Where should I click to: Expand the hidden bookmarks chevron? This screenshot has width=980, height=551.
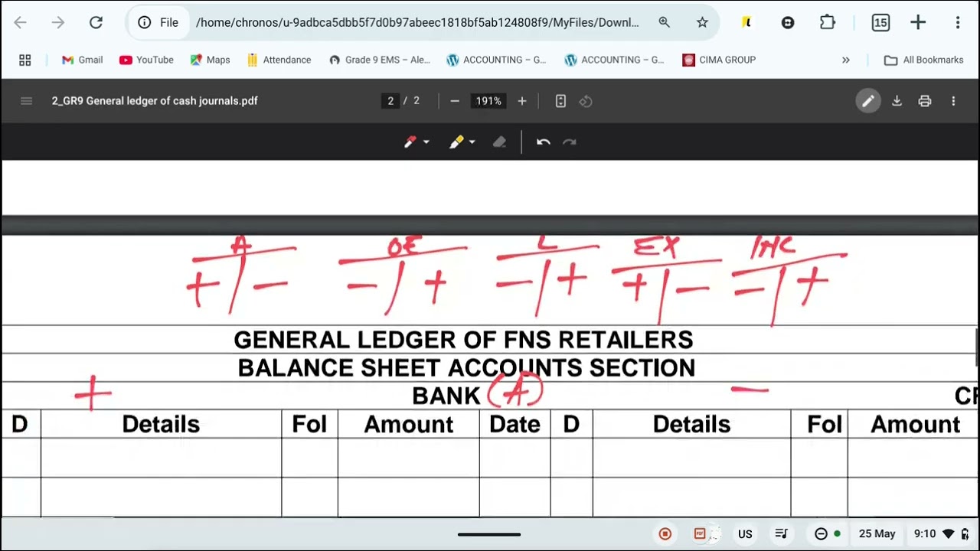(x=846, y=60)
